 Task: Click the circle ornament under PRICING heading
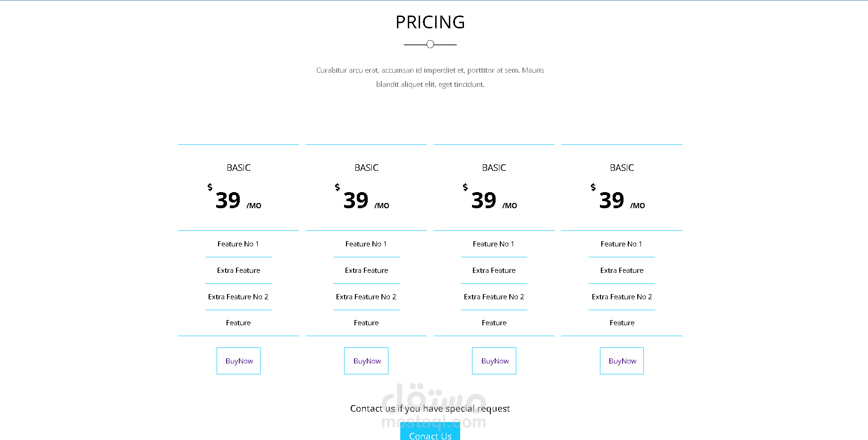coord(430,44)
